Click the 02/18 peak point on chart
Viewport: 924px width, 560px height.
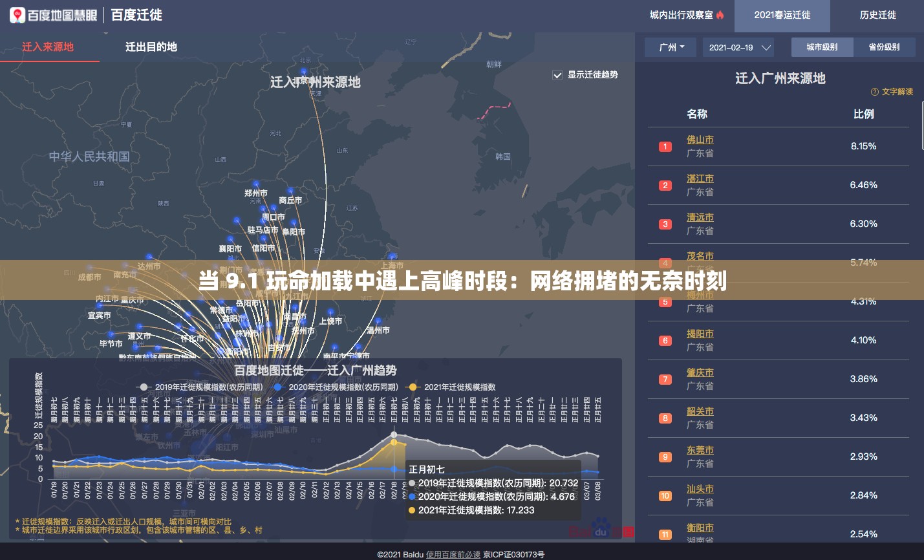coord(394,435)
